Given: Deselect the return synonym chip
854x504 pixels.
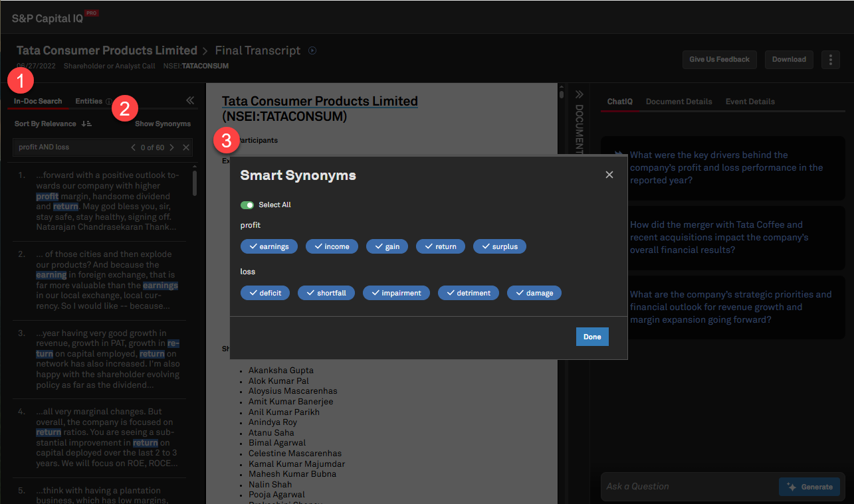Looking at the screenshot, I should pyautogui.click(x=441, y=246).
